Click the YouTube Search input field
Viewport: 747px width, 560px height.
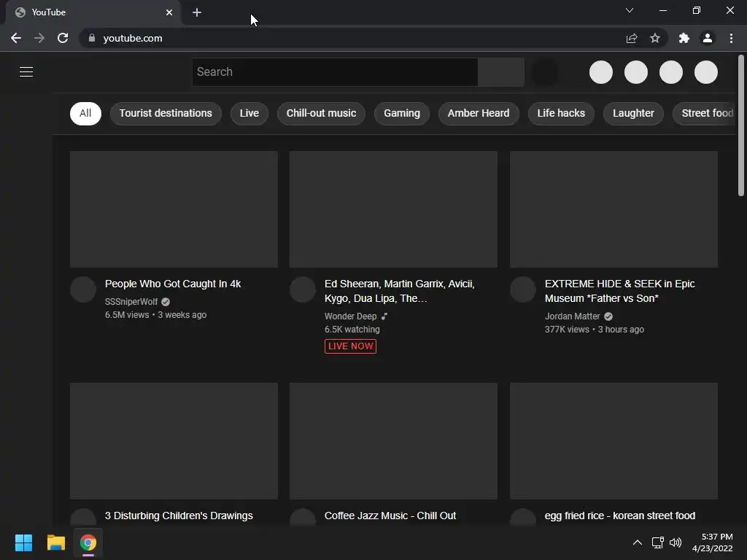coord(335,72)
